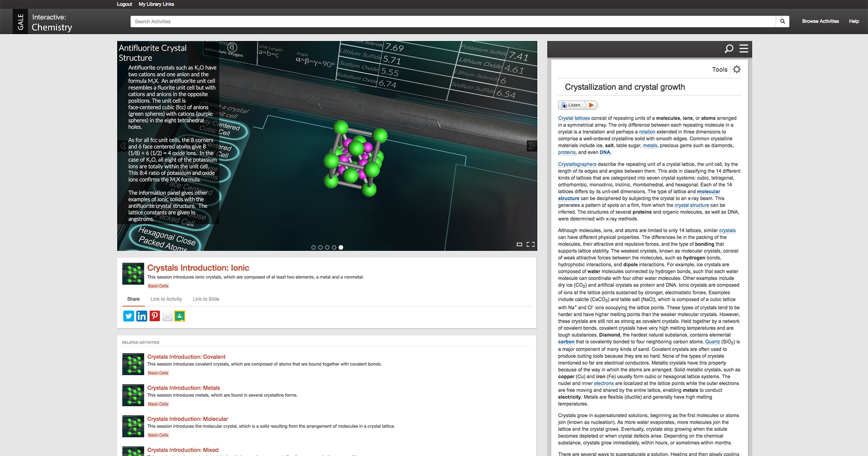Go to next slide arrow
Screen dimensions: 868x456
pos(532,146)
